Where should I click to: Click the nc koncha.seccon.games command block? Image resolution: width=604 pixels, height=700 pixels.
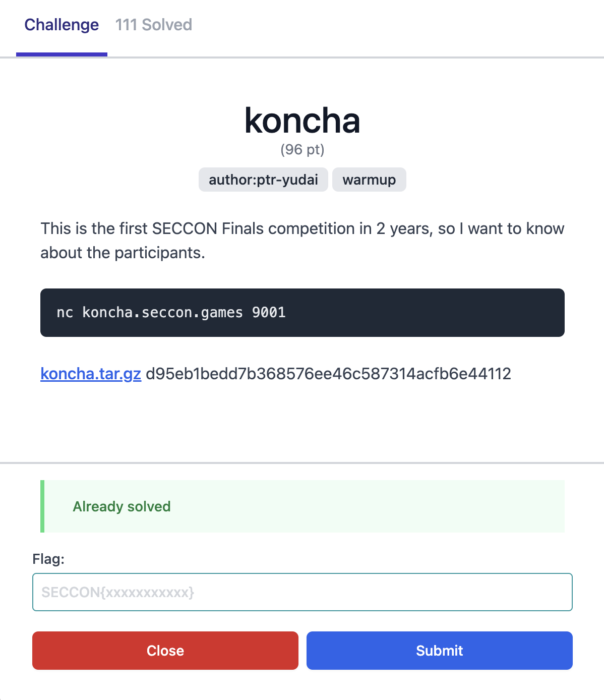point(303,313)
